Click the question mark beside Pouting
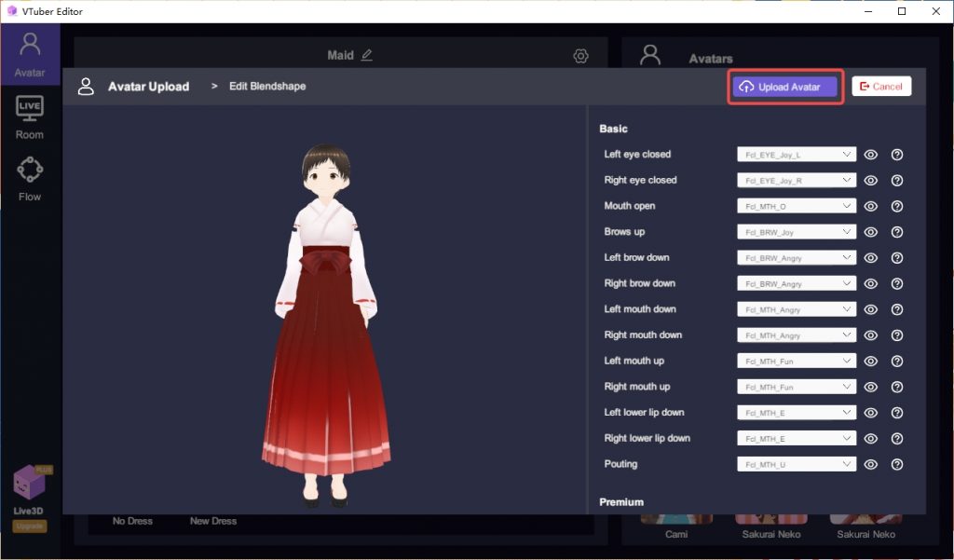Image resolution: width=954 pixels, height=560 pixels. (x=896, y=464)
